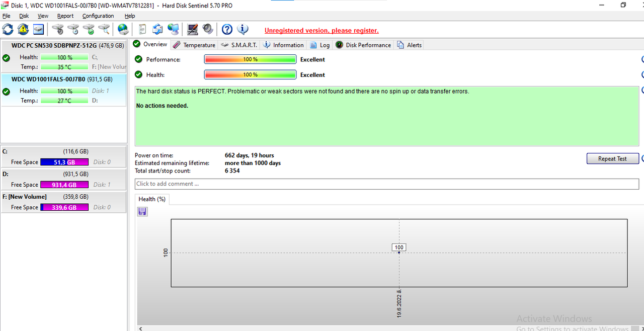Open the Disk menu
This screenshot has width=644, height=331.
[24, 16]
